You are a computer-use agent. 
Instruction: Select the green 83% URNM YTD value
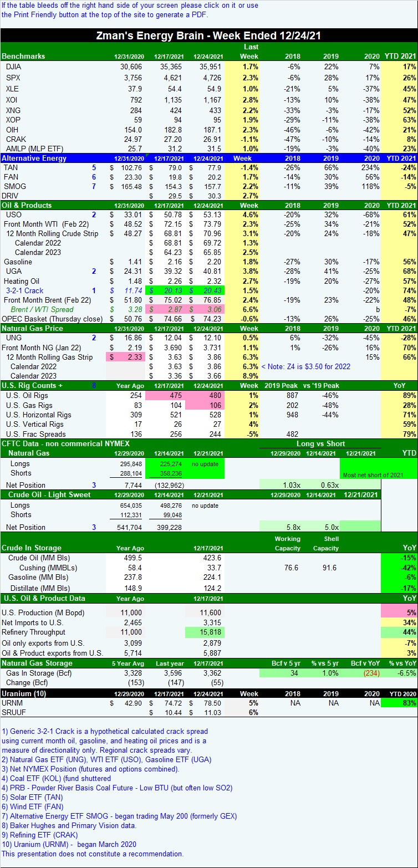tap(399, 704)
